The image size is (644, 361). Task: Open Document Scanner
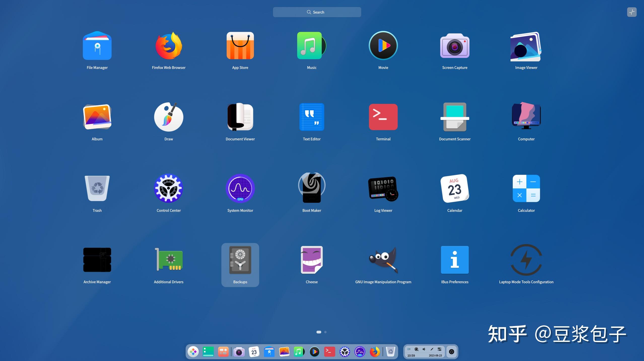[x=454, y=117]
